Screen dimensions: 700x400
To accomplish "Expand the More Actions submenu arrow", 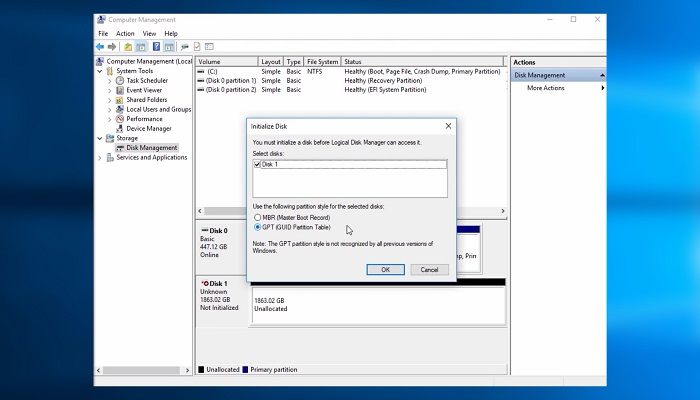I will coord(602,88).
